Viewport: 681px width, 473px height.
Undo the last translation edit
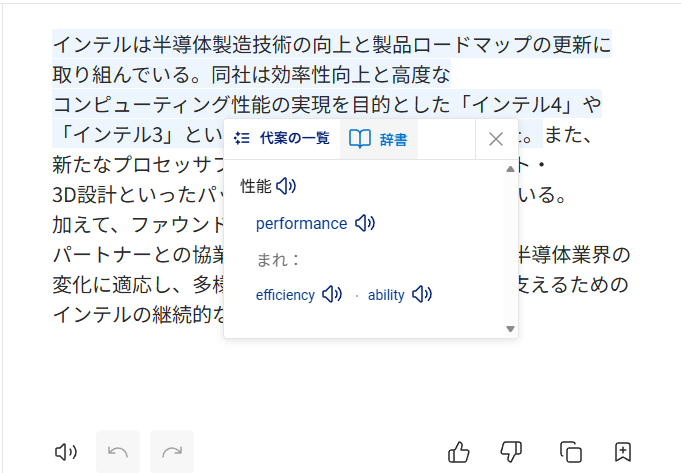click(118, 452)
